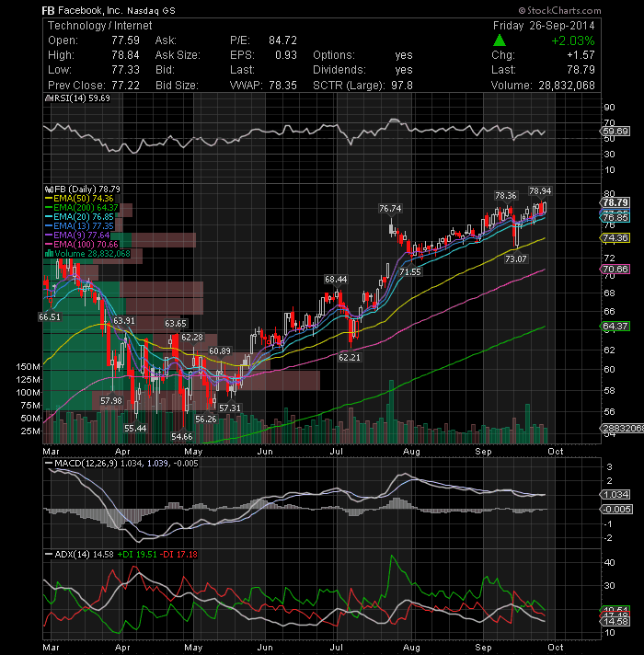Image resolution: width=644 pixels, height=655 pixels.
Task: Click the 150M volume axis label
Action: (x=28, y=367)
